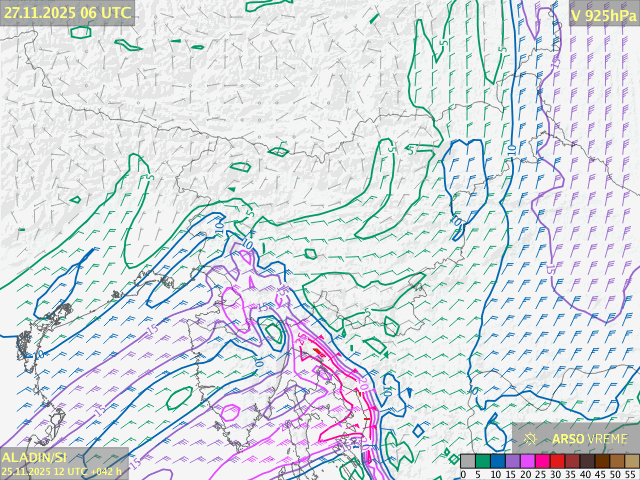
Task: Click the closed blue 10 contour at upper right
Action: (x=463, y=185)
